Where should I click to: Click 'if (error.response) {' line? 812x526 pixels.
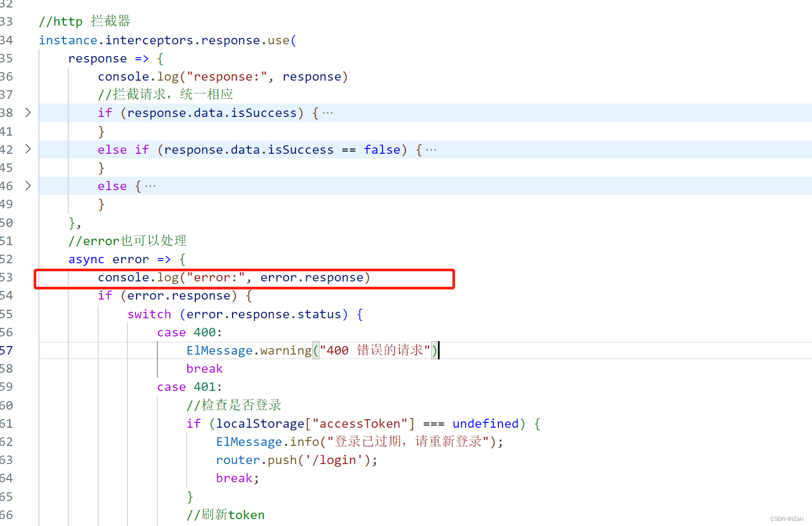[x=175, y=295]
